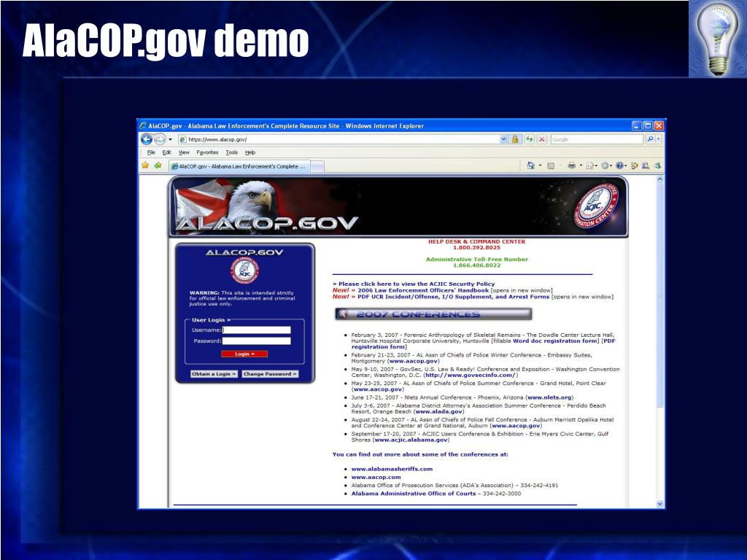Click the 2007 Conferences banner heading

(x=433, y=314)
